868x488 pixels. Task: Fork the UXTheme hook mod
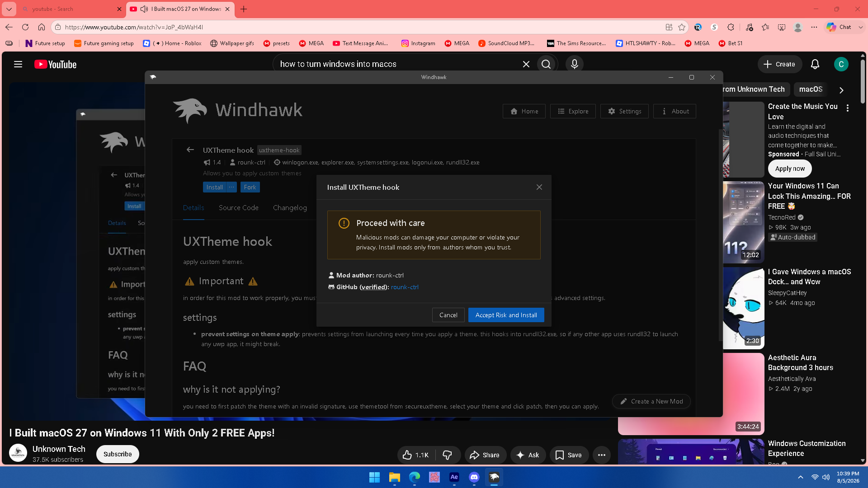click(250, 187)
